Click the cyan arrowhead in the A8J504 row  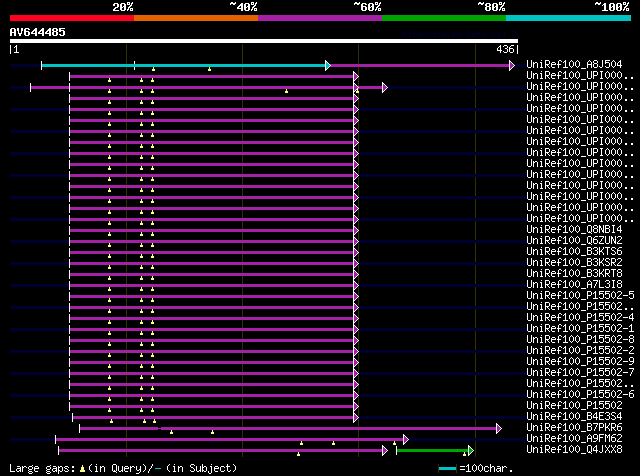point(328,65)
